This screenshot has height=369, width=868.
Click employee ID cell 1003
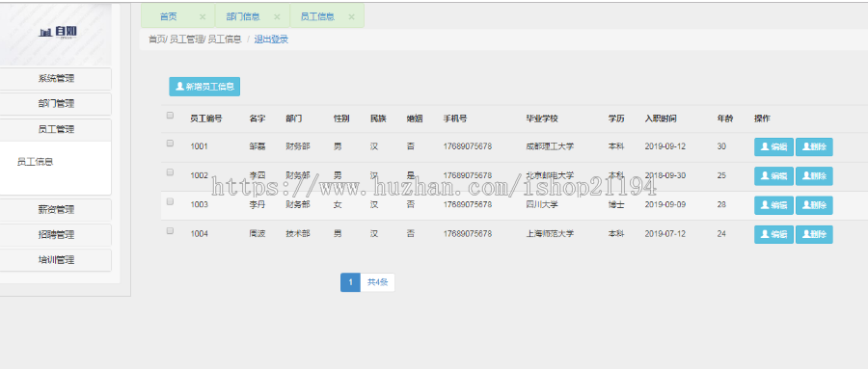[x=200, y=204]
